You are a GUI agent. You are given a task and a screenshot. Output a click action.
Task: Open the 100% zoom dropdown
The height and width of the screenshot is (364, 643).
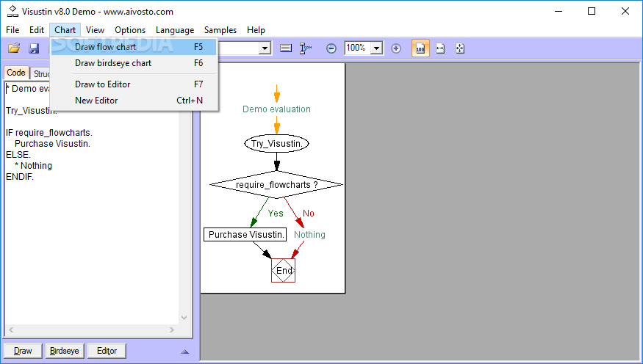[x=377, y=48]
